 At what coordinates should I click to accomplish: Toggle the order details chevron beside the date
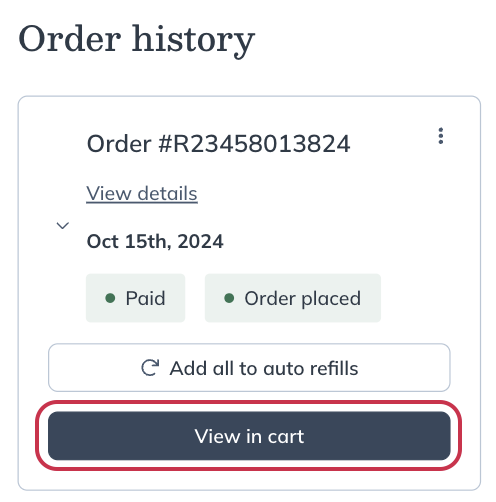pyautogui.click(x=63, y=226)
